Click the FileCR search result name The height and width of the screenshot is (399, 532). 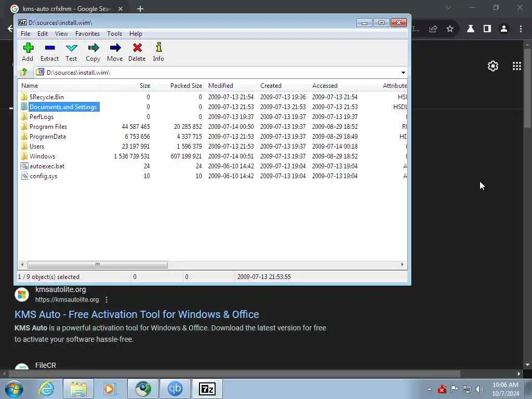point(46,365)
